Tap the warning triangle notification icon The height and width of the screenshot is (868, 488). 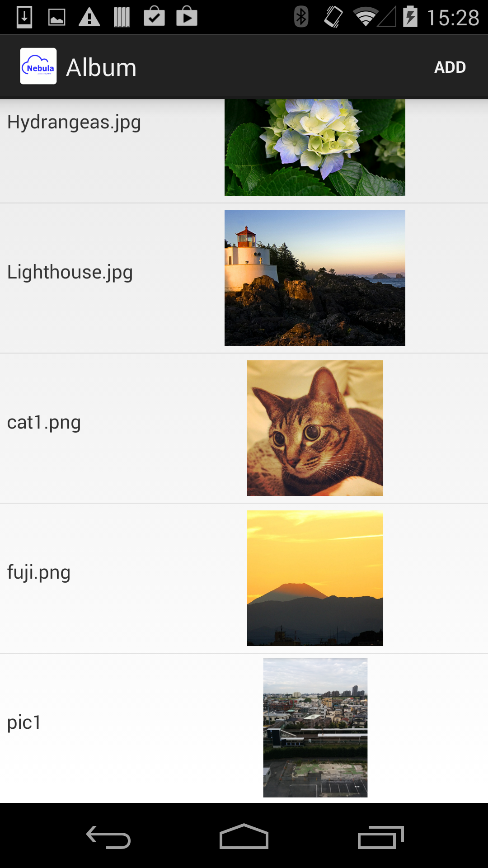(x=89, y=17)
